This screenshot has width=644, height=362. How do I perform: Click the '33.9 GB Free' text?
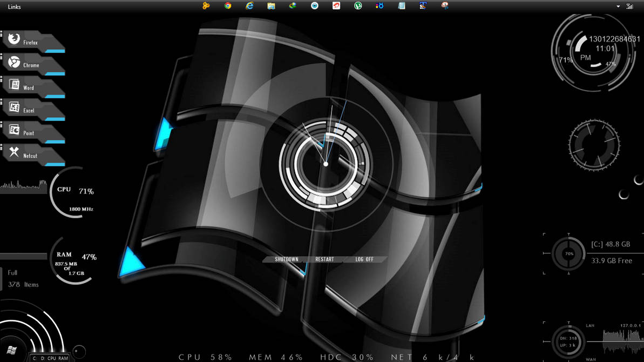click(x=612, y=260)
